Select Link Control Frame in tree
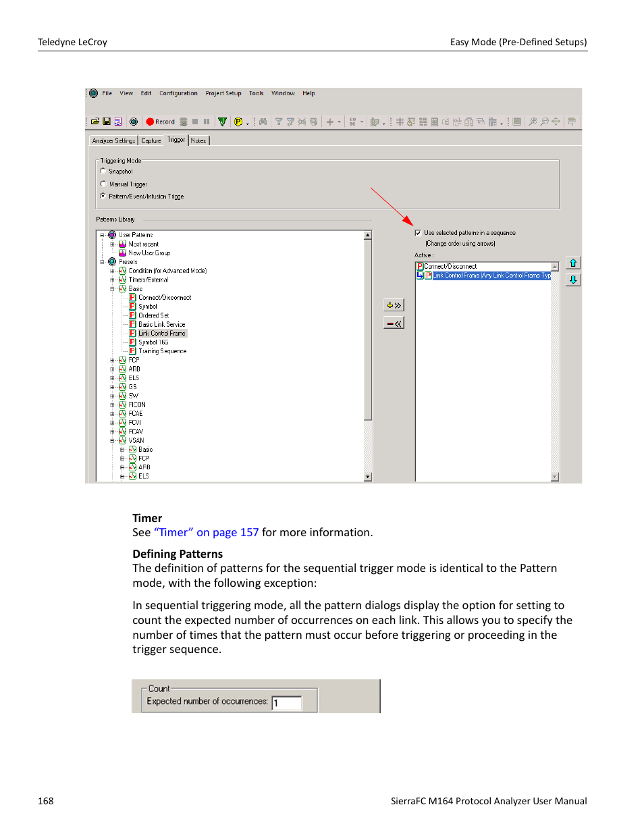Viewport: 644px width, 834px height. [162, 333]
